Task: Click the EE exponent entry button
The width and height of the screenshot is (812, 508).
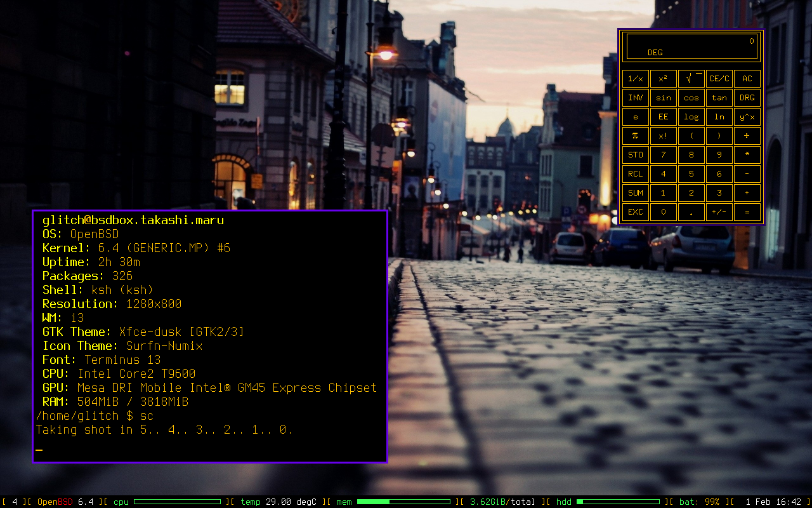Action: pos(664,117)
